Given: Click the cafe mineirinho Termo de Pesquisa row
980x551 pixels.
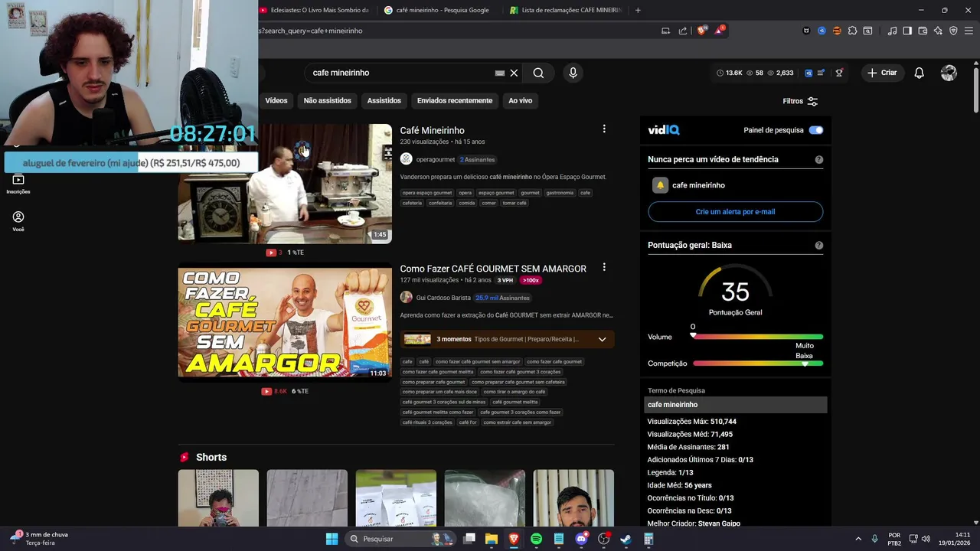Looking at the screenshot, I should point(735,405).
